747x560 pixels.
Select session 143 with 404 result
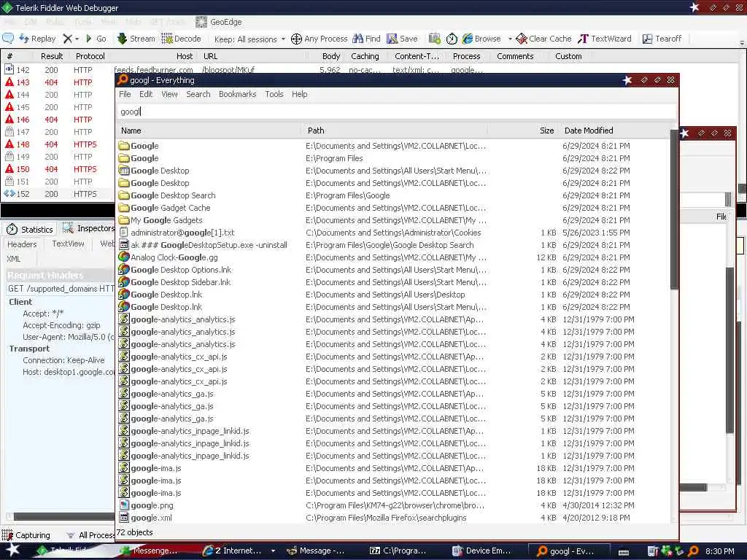(58, 82)
